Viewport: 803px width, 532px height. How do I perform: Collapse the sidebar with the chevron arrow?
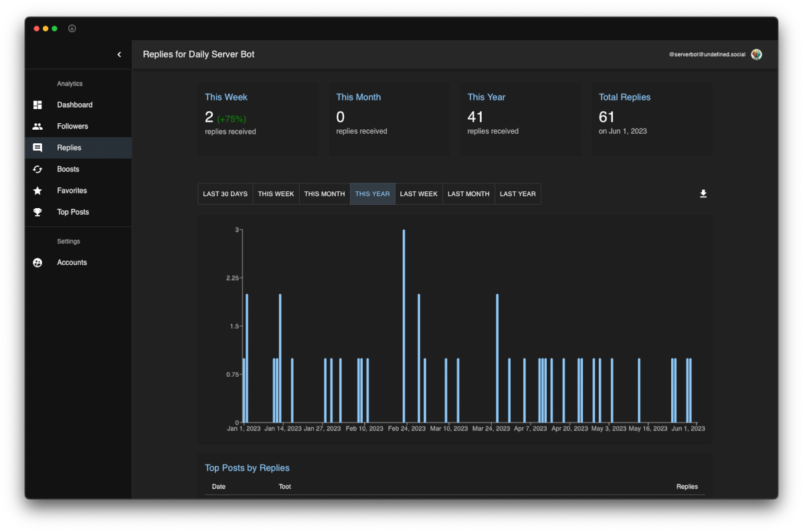[119, 54]
